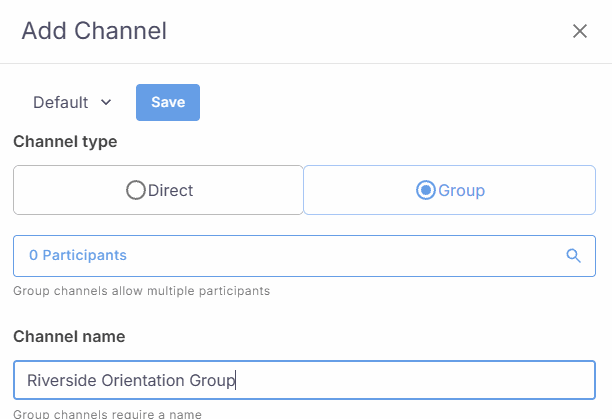Image resolution: width=612 pixels, height=419 pixels.
Task: Click the Save button
Action: [168, 102]
